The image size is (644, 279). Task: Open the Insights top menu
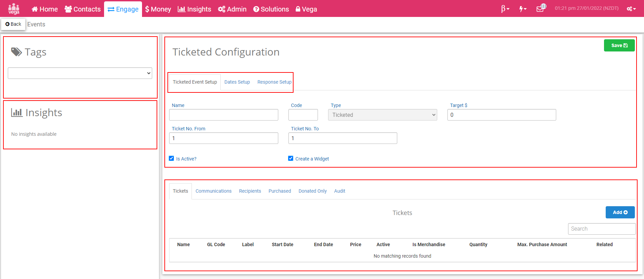pos(195,9)
